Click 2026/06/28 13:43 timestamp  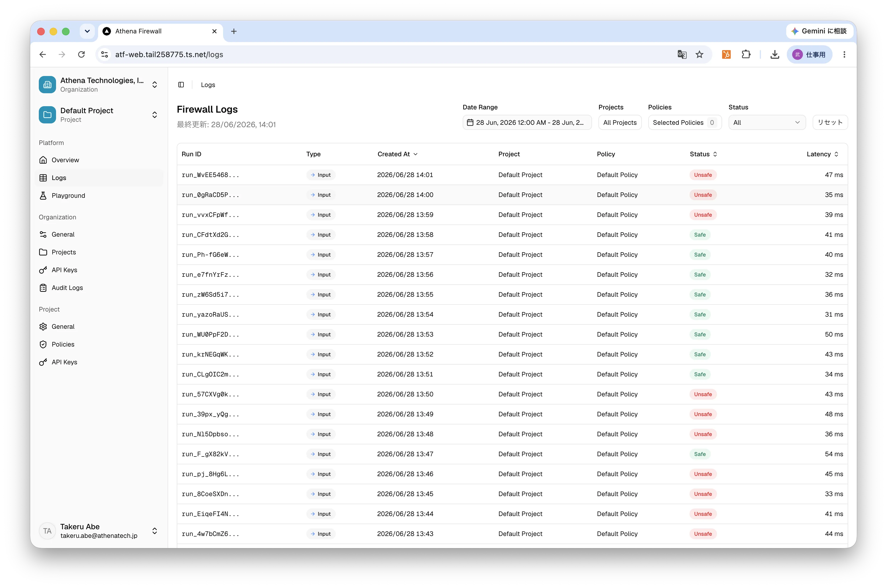click(405, 534)
